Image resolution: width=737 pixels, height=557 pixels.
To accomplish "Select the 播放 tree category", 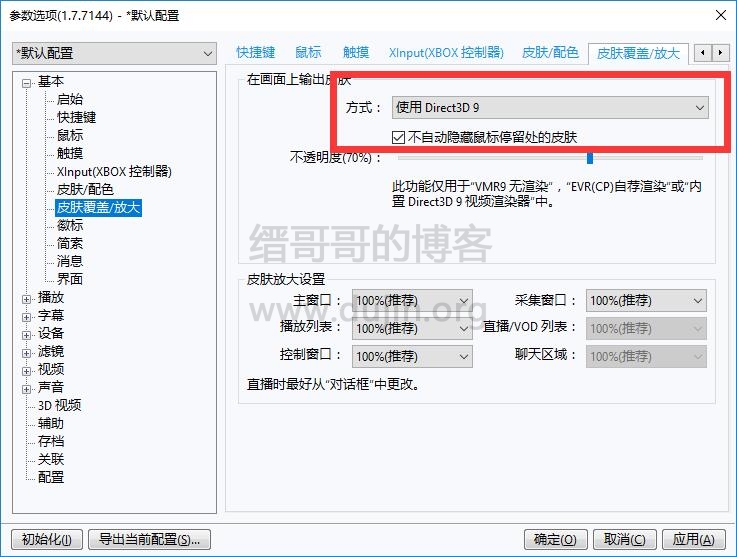I will [51, 297].
